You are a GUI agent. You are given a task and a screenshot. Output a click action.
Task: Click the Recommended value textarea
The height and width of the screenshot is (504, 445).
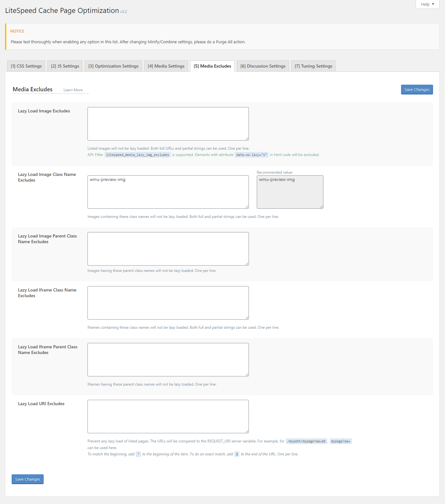pos(290,192)
